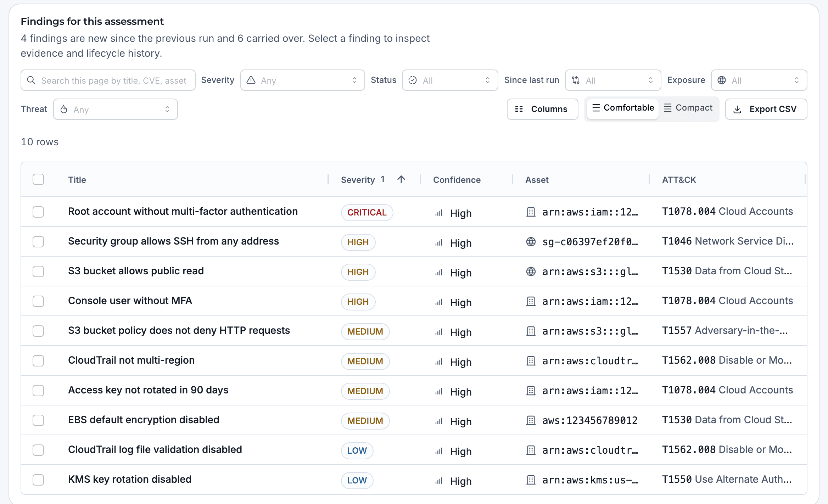The width and height of the screenshot is (828, 504).
Task: Sort by the Confidence column header
Action: [x=457, y=180]
